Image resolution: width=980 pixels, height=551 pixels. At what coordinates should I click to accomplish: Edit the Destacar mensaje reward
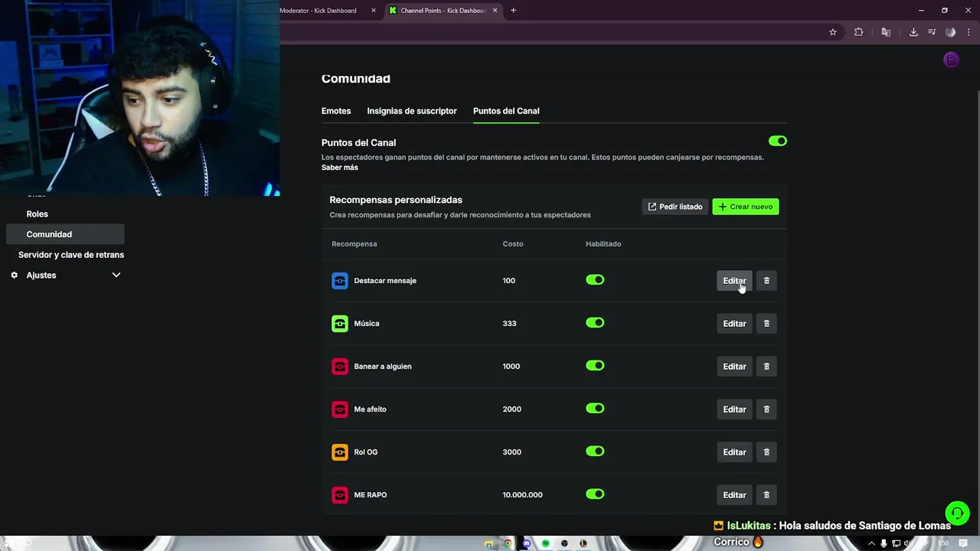pos(734,281)
